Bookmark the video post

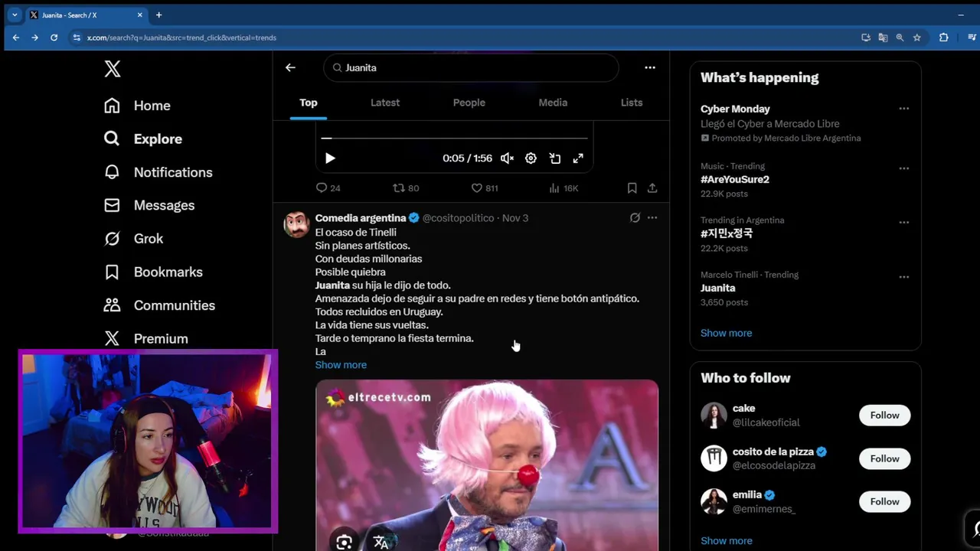coord(632,187)
